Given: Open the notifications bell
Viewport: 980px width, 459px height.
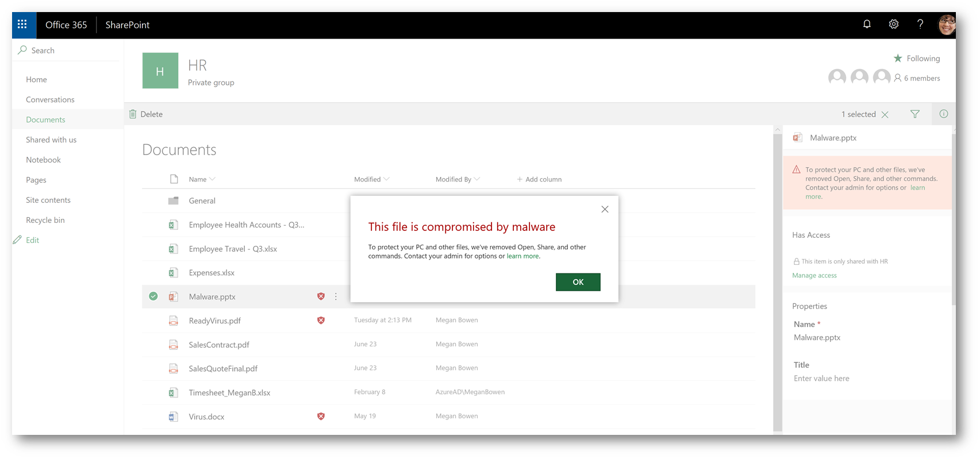Looking at the screenshot, I should coord(867,24).
